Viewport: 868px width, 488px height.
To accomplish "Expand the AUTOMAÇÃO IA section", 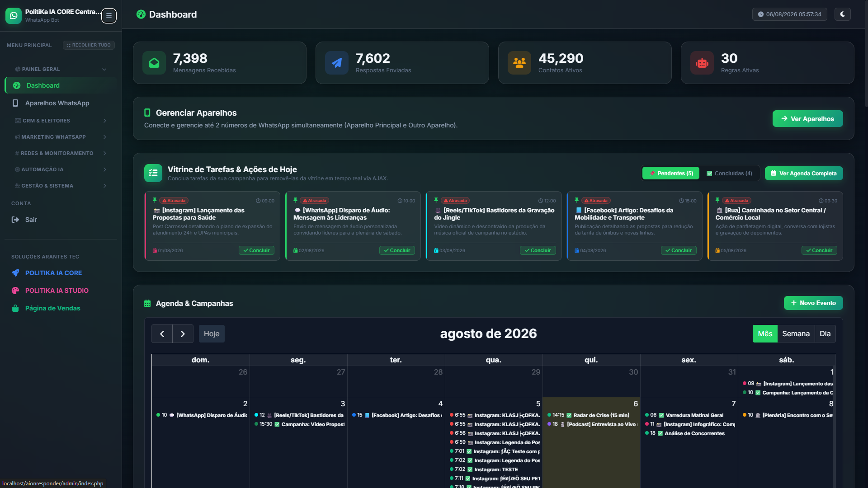I will point(61,169).
